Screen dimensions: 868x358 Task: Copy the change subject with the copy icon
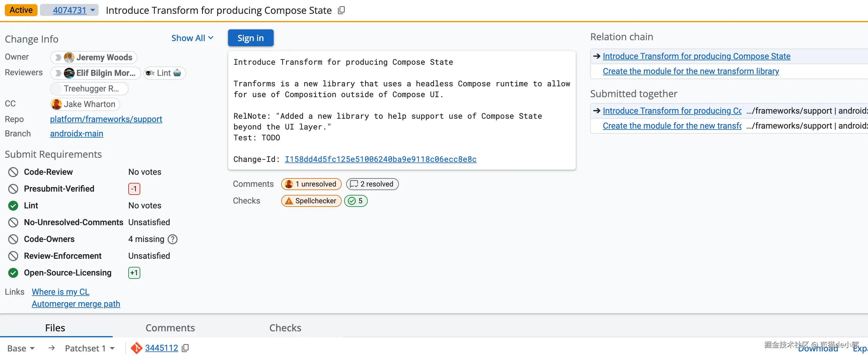(341, 10)
